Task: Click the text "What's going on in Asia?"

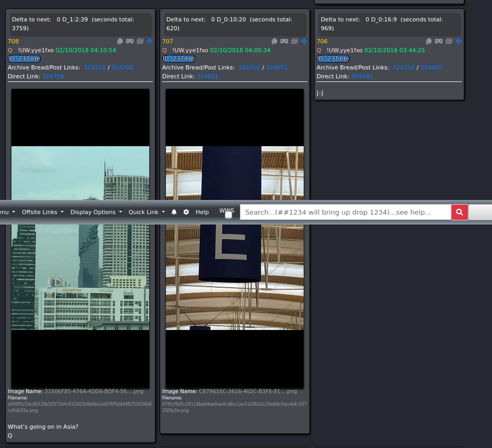Action: pyautogui.click(x=43, y=427)
